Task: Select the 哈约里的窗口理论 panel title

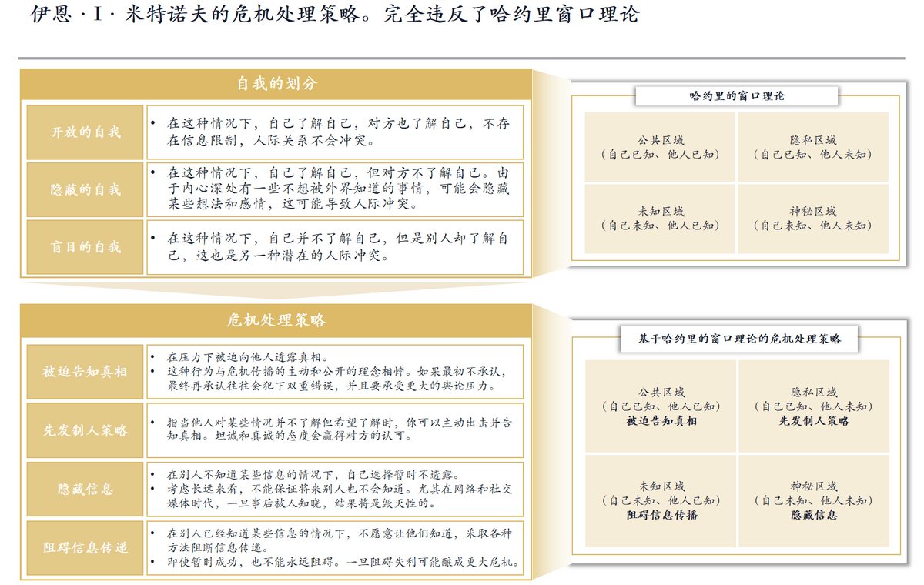Action: [736, 96]
